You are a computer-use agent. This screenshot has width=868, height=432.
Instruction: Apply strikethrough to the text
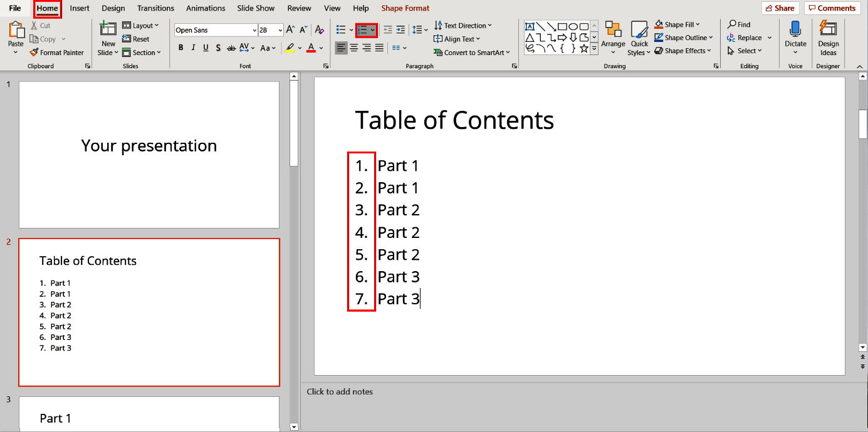click(x=231, y=47)
